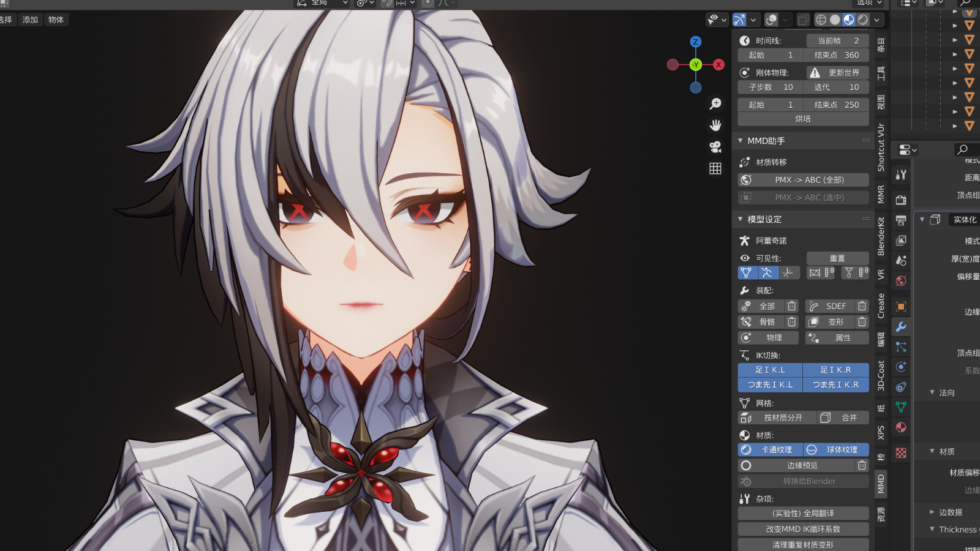Click the pan hand icon in viewport
980x551 pixels.
[715, 126]
